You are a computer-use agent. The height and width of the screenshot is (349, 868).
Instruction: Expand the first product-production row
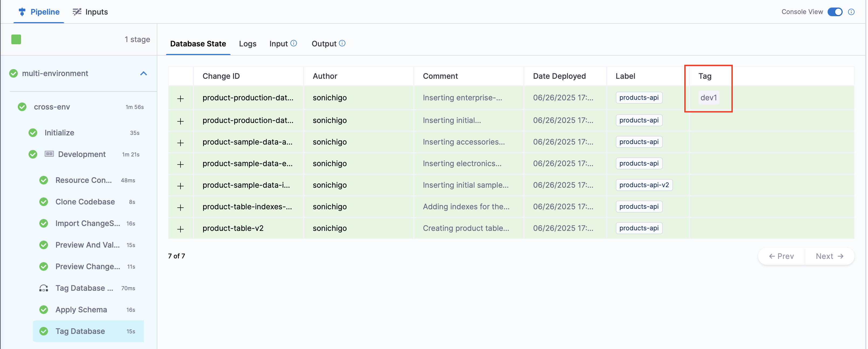pos(180,98)
